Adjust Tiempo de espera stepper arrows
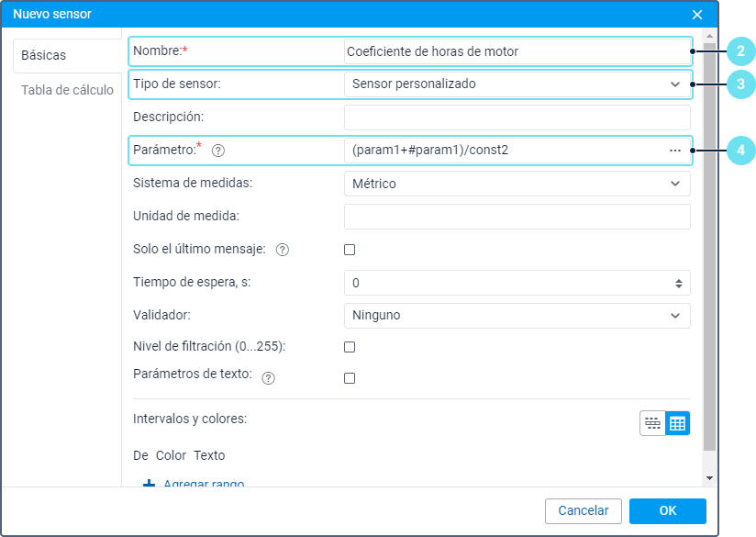756x537 pixels. pos(678,284)
